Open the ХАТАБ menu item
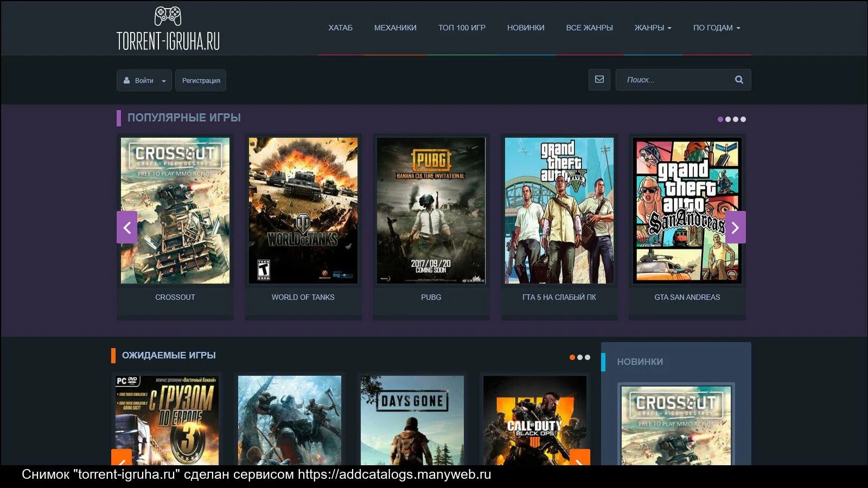 [340, 28]
